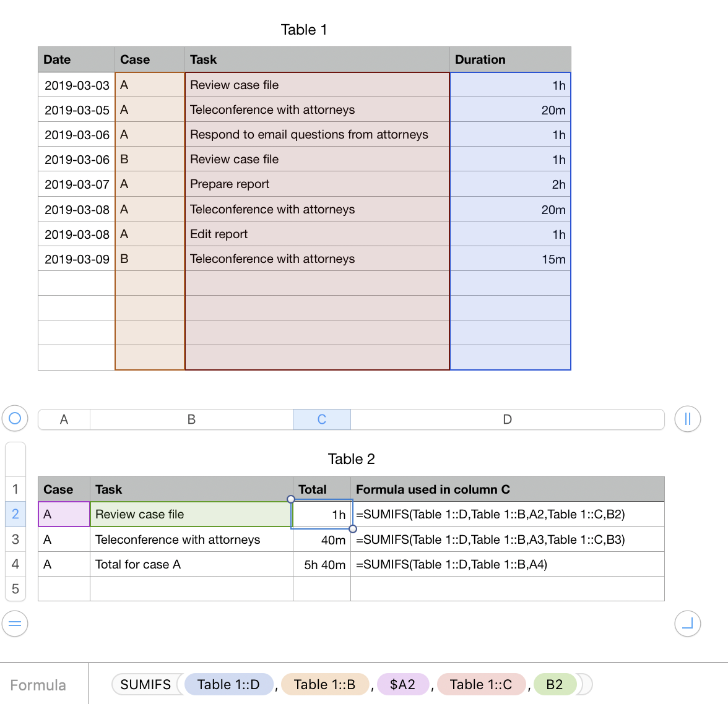This screenshot has width=728, height=704.
Task: Click the B2 reference token
Action: pos(555,684)
